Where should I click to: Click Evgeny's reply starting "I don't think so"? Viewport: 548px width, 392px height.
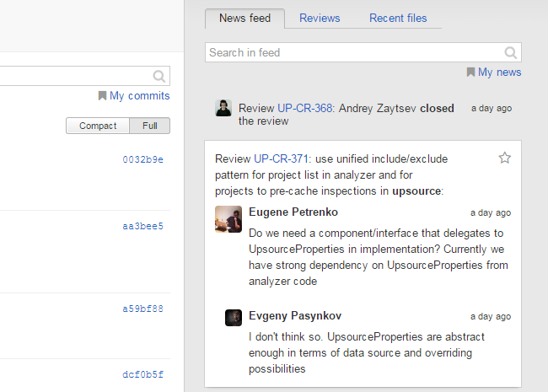367,353
